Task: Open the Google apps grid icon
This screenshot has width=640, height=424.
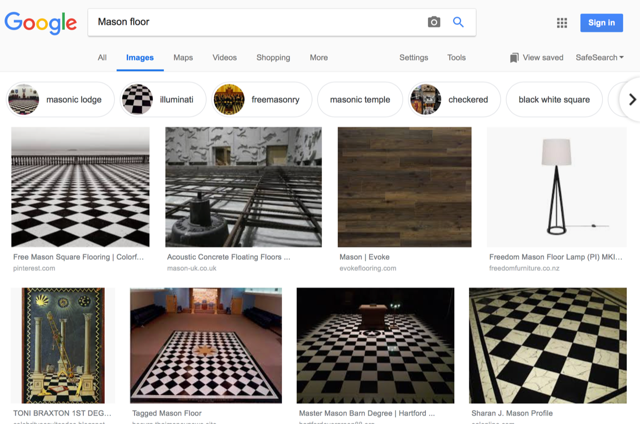Action: pyautogui.click(x=562, y=23)
